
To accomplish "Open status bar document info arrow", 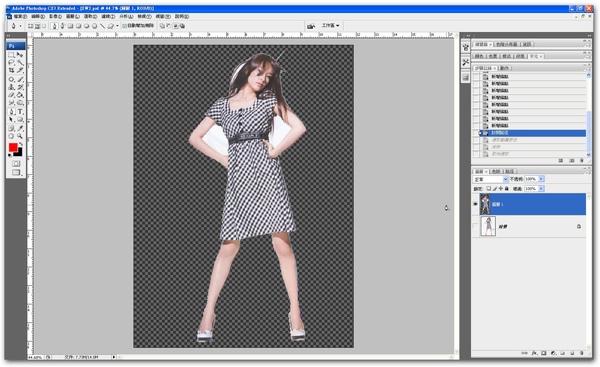I will [x=114, y=357].
